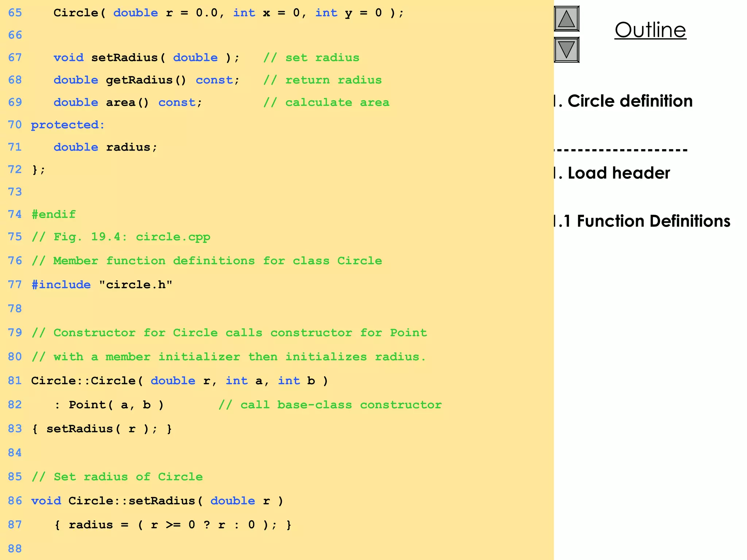The width and height of the screenshot is (747, 560).
Task: Click the '// set radius' comment
Action: pyautogui.click(x=311, y=58)
